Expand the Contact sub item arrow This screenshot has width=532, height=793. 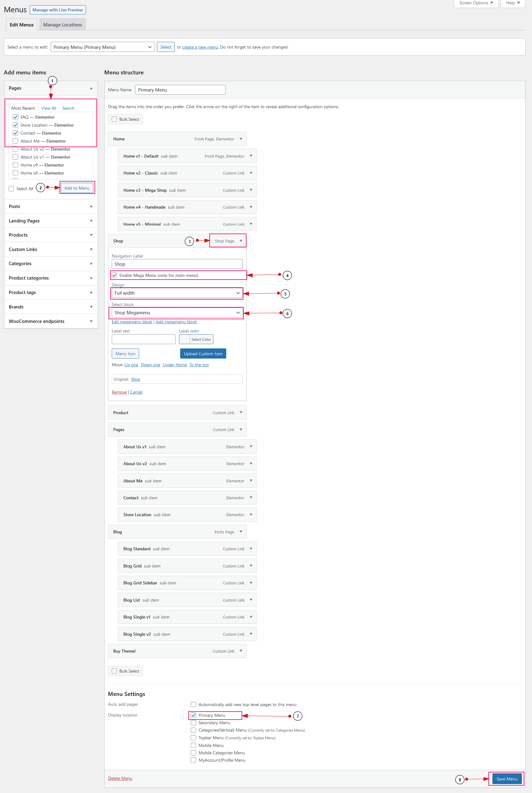pyautogui.click(x=251, y=498)
